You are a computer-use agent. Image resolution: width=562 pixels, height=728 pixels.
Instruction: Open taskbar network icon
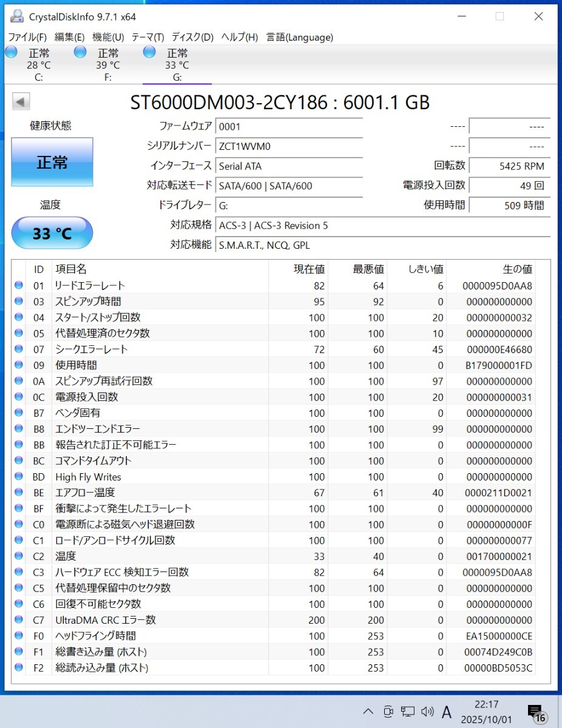[408, 712]
